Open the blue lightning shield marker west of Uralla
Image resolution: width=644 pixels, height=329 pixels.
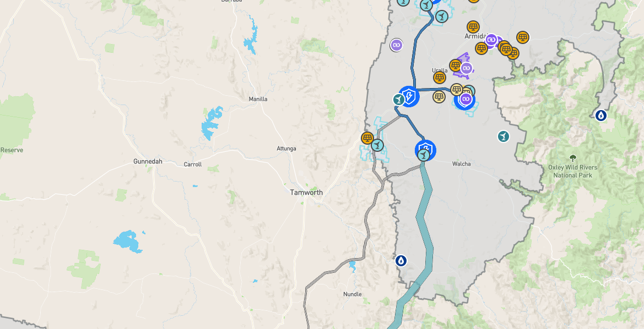click(409, 96)
